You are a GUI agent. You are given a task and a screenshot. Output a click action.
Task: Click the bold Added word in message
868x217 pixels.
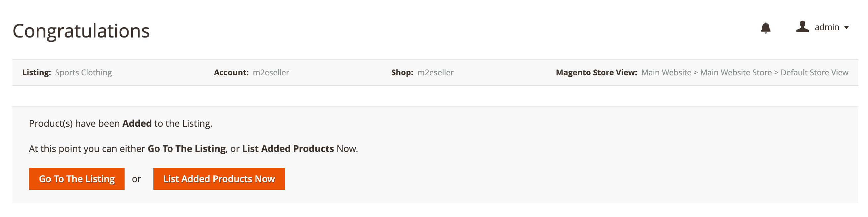click(137, 123)
